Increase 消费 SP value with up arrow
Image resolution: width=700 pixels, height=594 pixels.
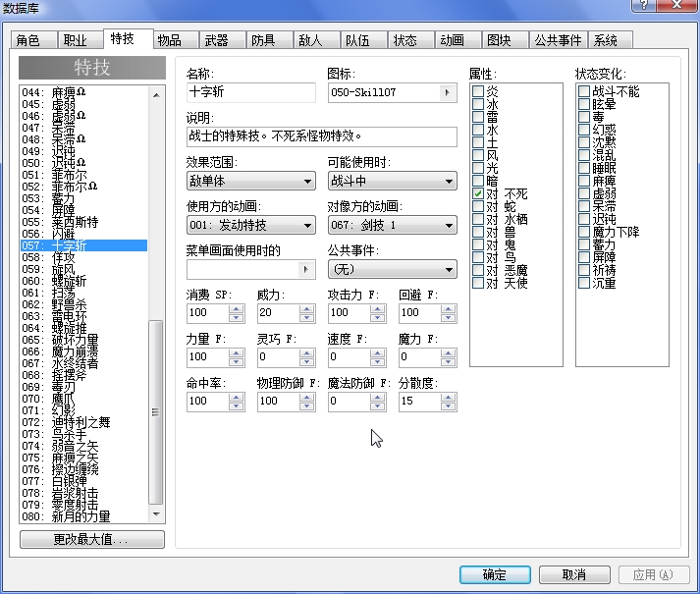tap(237, 309)
